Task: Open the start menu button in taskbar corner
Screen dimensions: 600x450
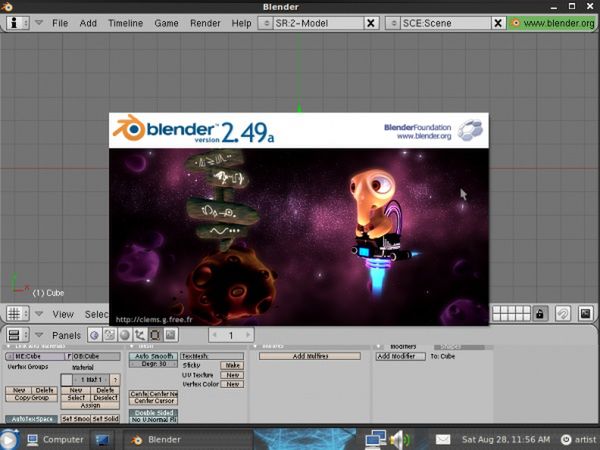Action: tap(8, 440)
